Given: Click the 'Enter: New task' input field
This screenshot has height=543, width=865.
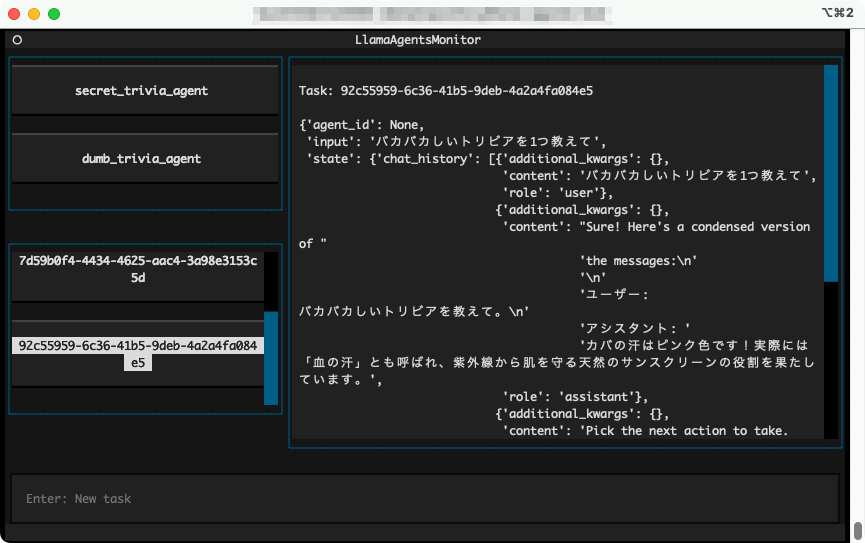Looking at the screenshot, I should pyautogui.click(x=425, y=498).
